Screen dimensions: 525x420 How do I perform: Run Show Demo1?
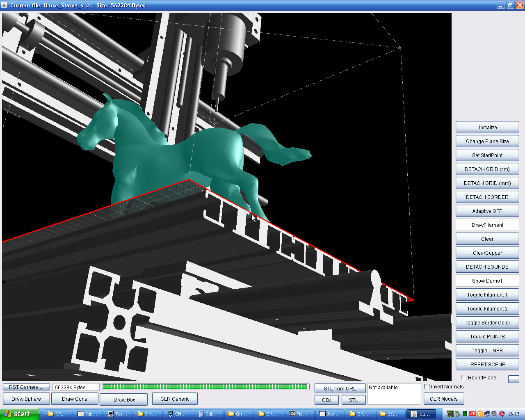(x=487, y=281)
